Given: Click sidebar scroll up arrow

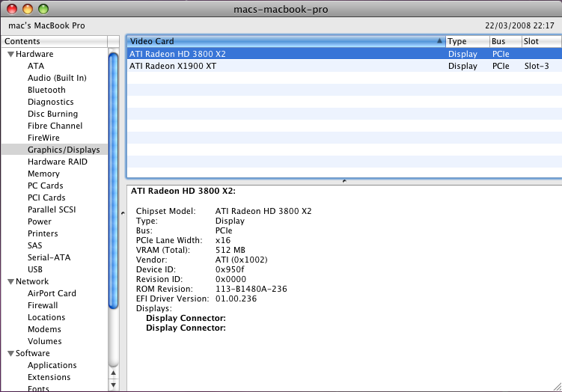Looking at the screenshot, I should 113,373.
